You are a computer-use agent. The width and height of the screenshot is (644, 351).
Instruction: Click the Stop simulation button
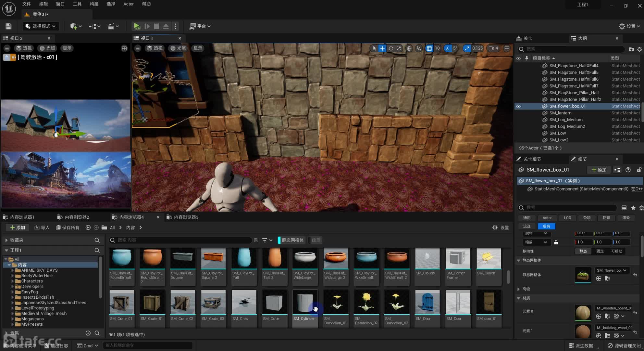tap(156, 26)
